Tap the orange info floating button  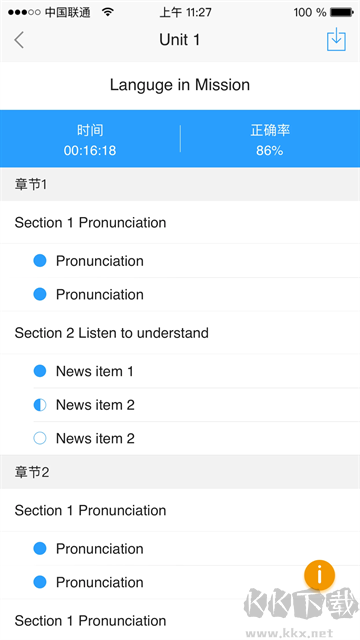(x=319, y=575)
